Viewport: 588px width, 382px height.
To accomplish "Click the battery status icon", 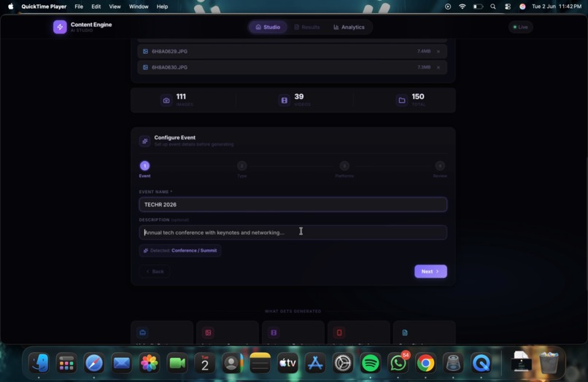I will (x=478, y=7).
